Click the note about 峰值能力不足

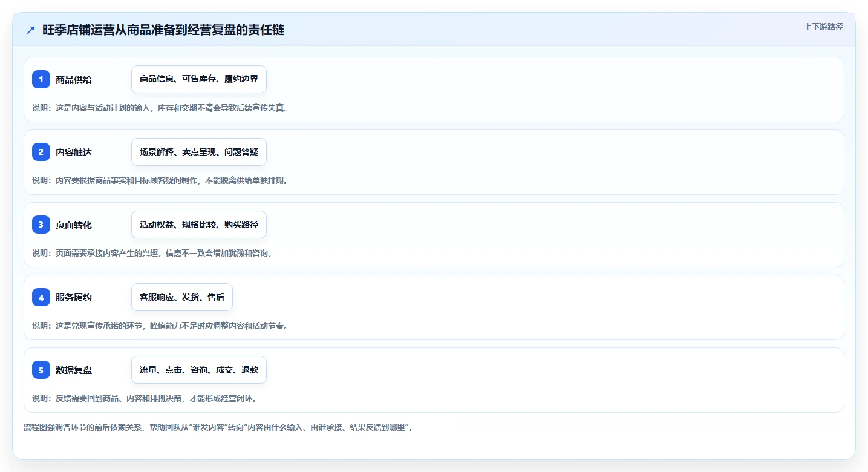[x=160, y=326]
